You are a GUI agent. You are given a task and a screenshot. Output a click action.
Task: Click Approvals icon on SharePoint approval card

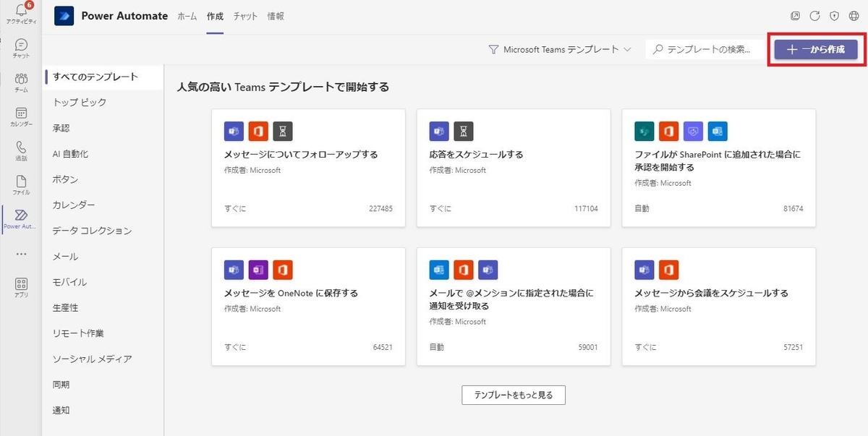(x=693, y=131)
